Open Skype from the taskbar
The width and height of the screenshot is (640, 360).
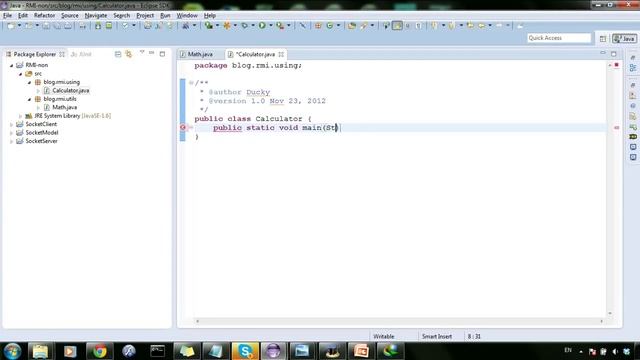tap(245, 351)
